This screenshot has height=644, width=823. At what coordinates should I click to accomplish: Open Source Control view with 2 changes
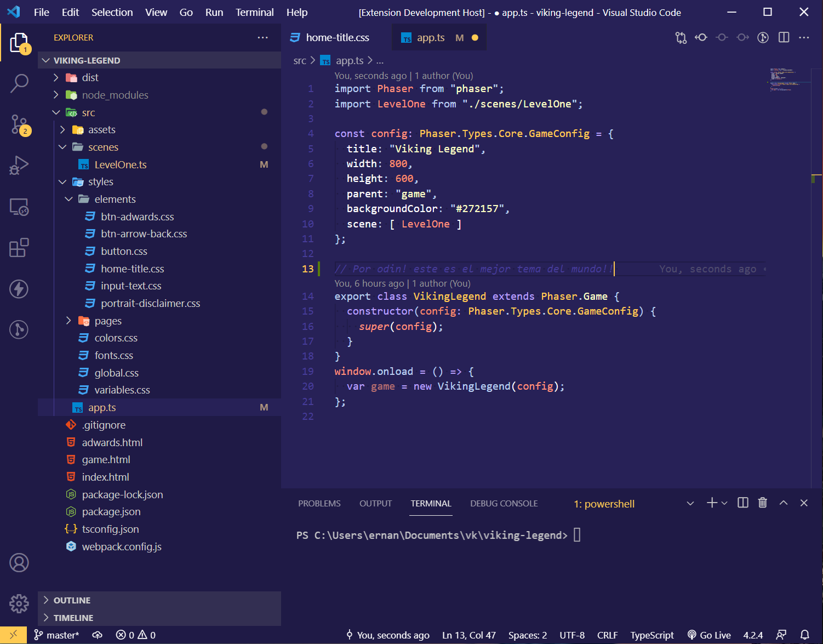coord(19,124)
